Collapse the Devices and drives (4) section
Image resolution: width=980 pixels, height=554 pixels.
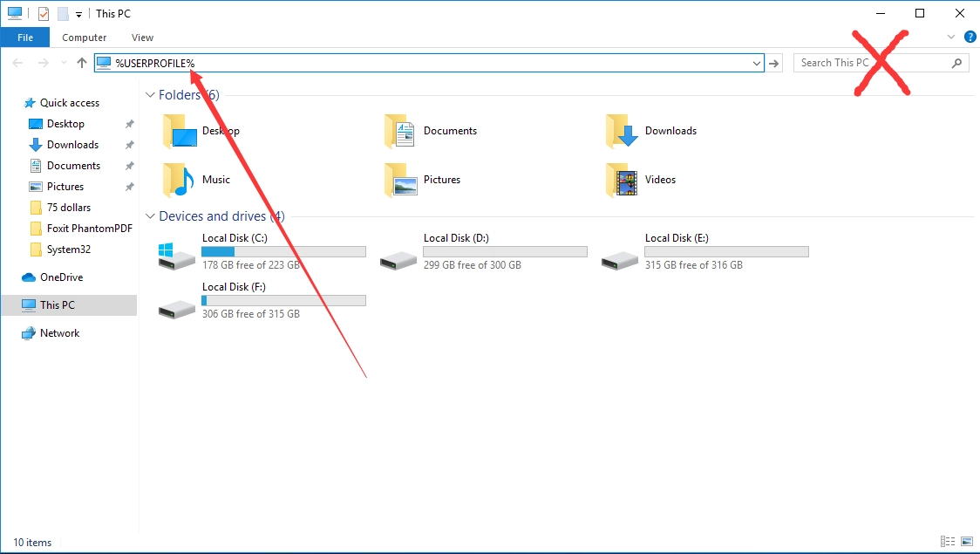pos(150,215)
